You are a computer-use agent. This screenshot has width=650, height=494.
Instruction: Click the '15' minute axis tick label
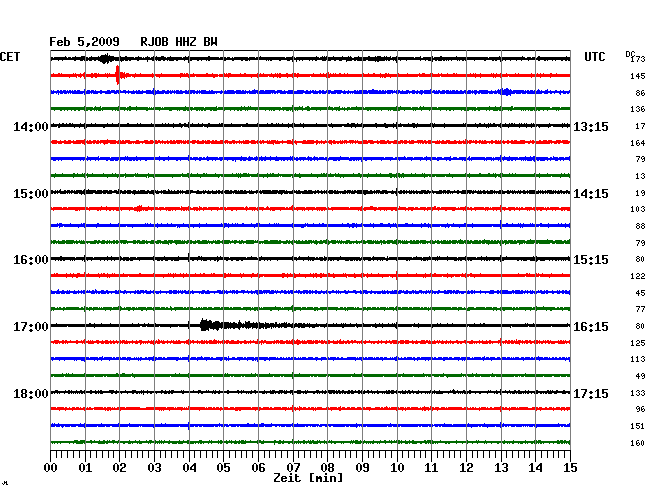[x=570, y=468]
